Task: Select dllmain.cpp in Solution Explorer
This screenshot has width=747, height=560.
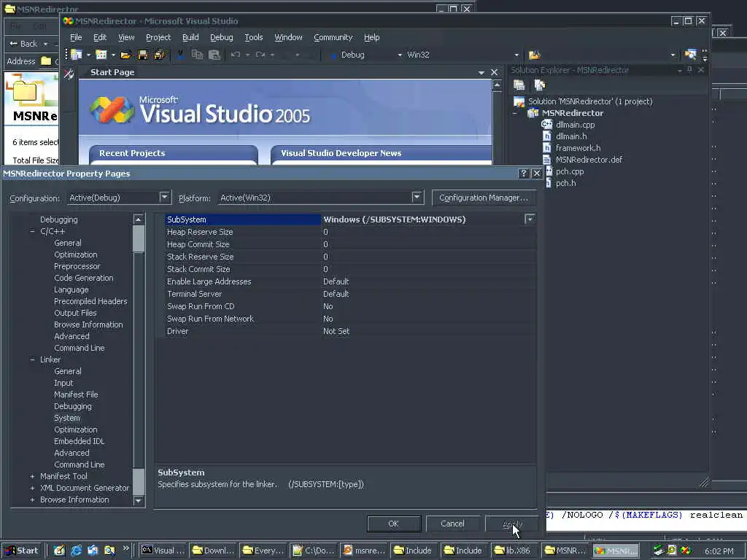Action: click(575, 125)
